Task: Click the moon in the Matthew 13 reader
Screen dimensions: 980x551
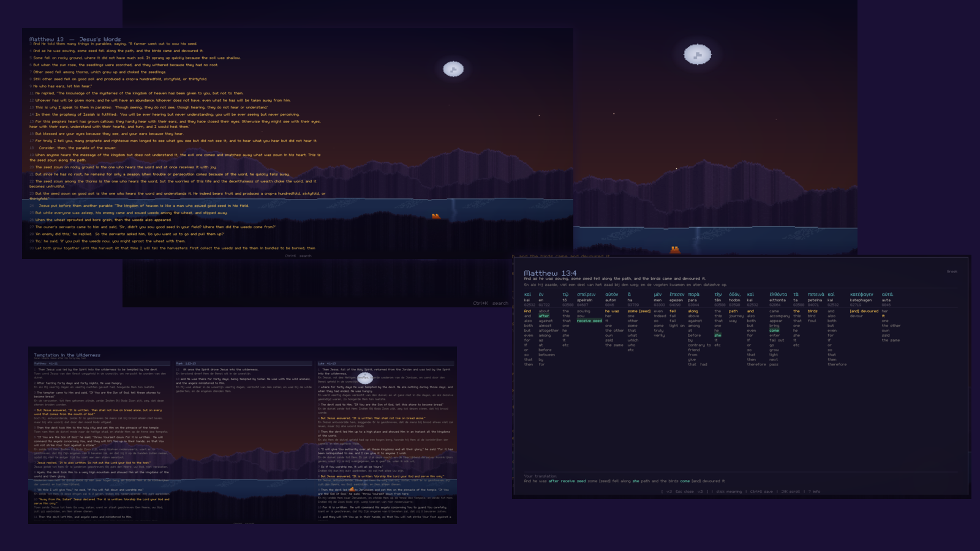Action: pos(453,69)
